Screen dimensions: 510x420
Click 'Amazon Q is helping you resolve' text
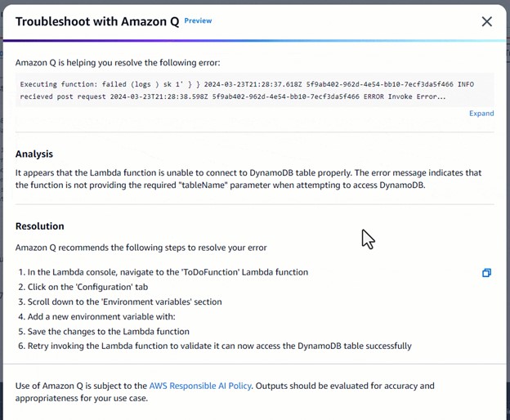118,62
